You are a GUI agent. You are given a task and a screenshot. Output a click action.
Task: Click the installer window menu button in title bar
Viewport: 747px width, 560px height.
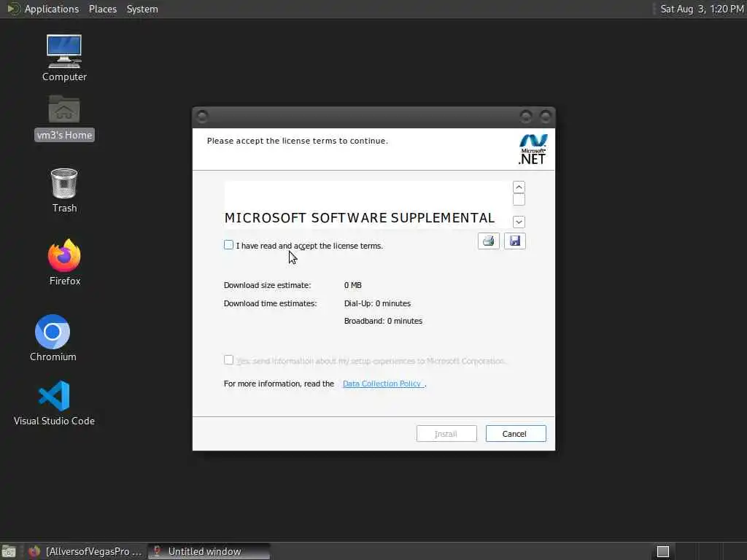pyautogui.click(x=202, y=116)
